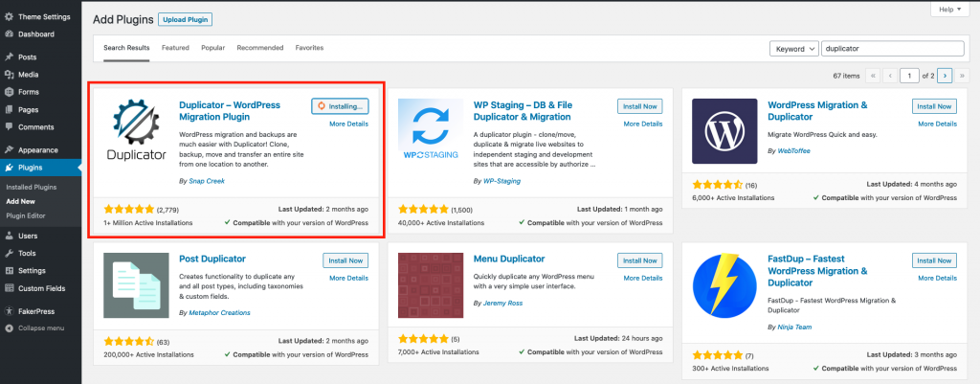The width and height of the screenshot is (980, 384).
Task: Click the Collapse menu arrow icon
Action: pyautogui.click(x=9, y=328)
